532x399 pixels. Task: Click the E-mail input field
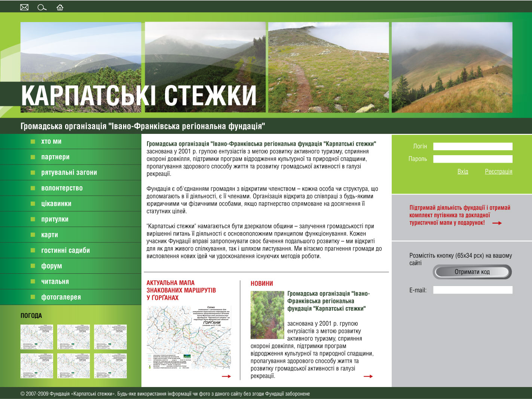[473, 289]
